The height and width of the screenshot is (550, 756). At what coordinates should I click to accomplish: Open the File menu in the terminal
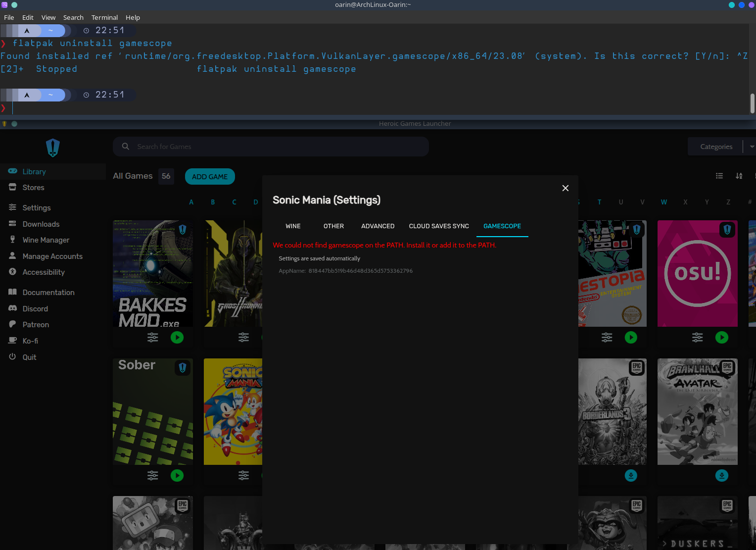point(9,17)
